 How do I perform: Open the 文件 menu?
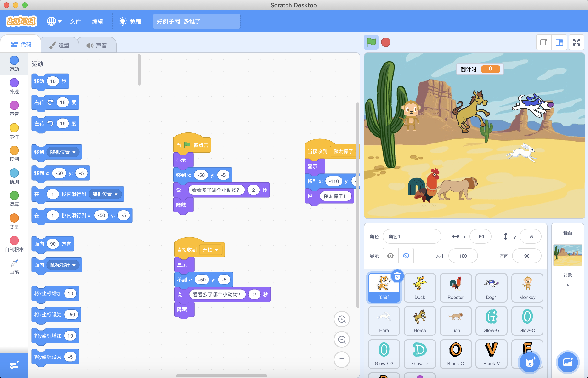(75, 21)
